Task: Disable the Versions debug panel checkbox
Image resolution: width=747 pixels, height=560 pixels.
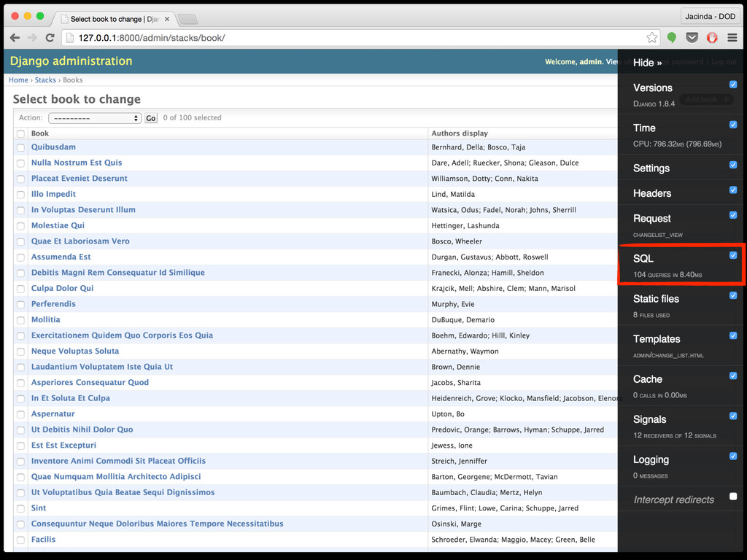Action: click(733, 85)
